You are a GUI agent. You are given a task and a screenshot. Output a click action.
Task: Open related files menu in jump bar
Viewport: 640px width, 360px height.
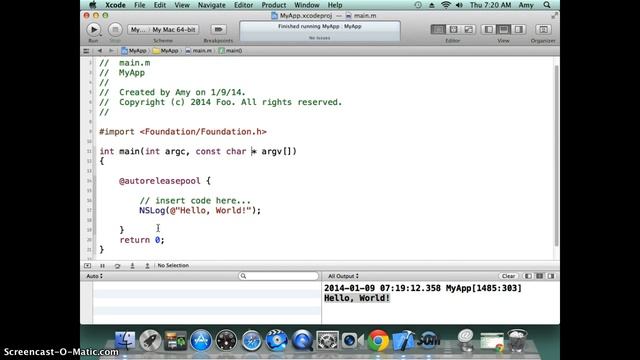(x=86, y=51)
